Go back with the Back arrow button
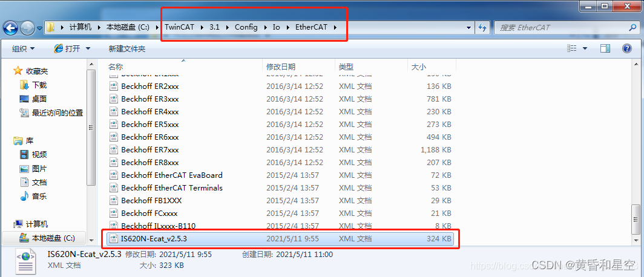The image size is (644, 277). [11, 28]
